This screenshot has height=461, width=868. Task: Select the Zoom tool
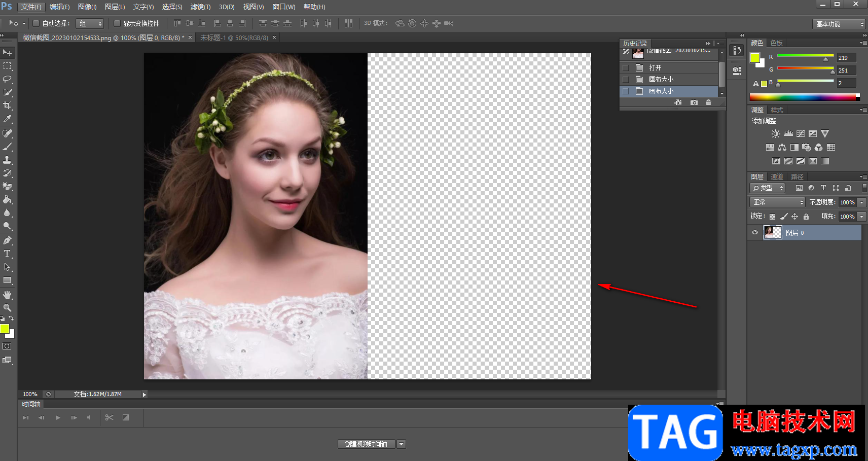7,308
